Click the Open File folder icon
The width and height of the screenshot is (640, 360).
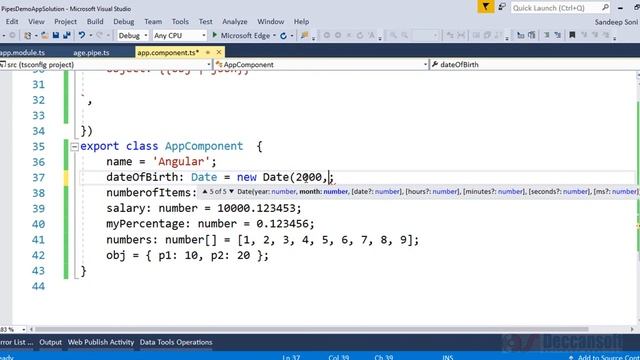pyautogui.click(x=45, y=36)
